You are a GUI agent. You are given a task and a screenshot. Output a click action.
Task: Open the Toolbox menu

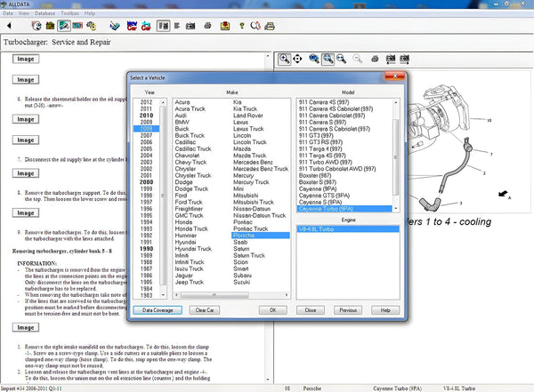pyautogui.click(x=69, y=13)
